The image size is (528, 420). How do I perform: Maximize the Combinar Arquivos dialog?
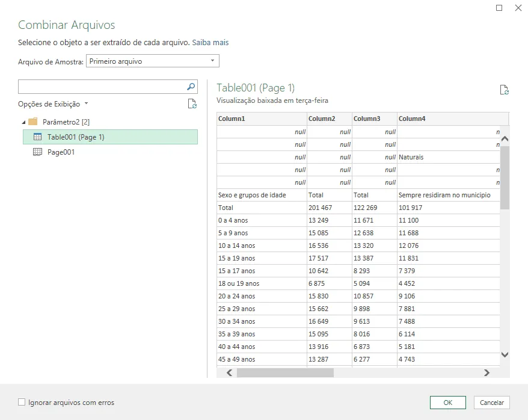499,8
